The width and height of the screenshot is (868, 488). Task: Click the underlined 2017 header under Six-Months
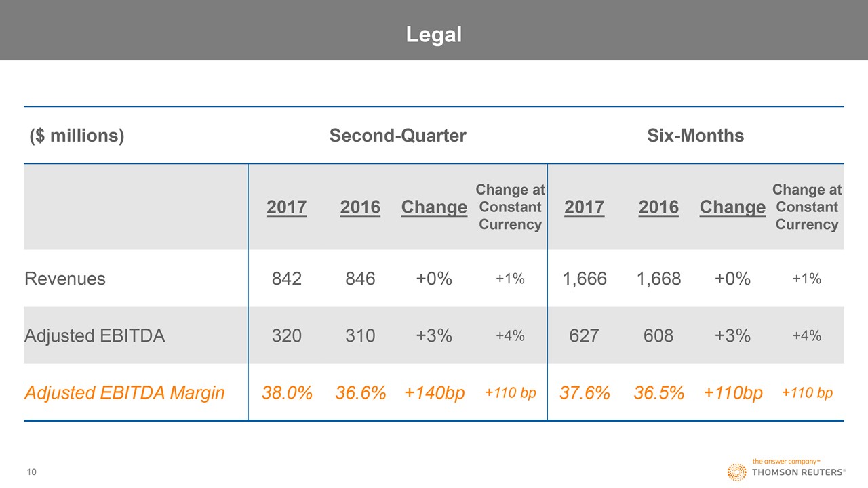pyautogui.click(x=585, y=207)
